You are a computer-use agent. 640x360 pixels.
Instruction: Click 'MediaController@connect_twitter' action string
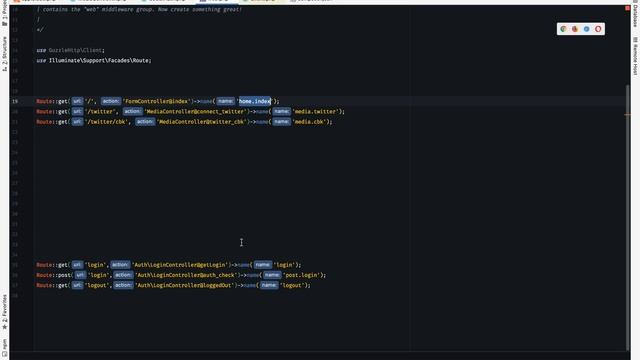pyautogui.click(x=196, y=111)
